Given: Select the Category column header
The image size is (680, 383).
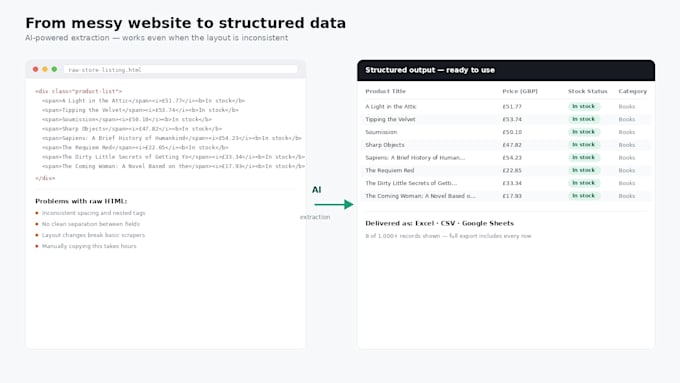Looking at the screenshot, I should tap(633, 91).
